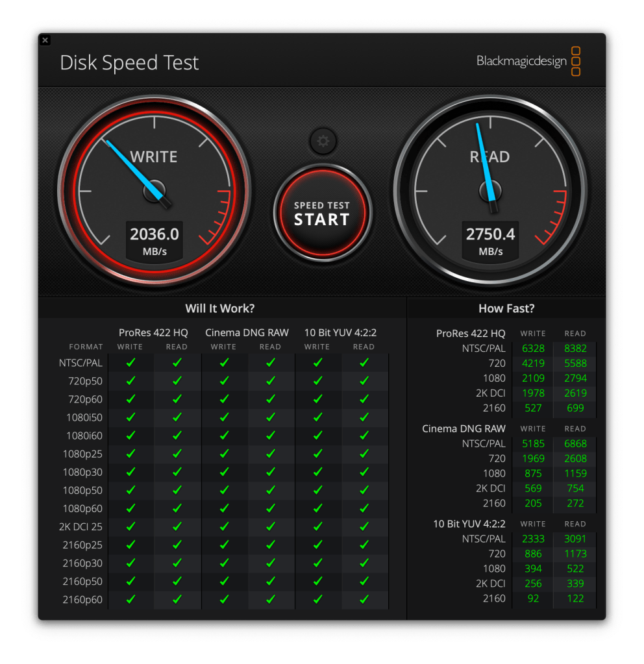Click 10 Bit YUV 4:2:2 heading in Will It Work
Viewport: 644px width, 664px height.
pyautogui.click(x=341, y=333)
